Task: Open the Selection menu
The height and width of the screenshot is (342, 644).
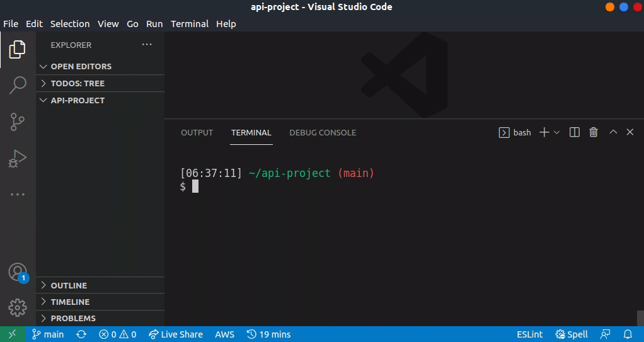Action: pyautogui.click(x=70, y=24)
